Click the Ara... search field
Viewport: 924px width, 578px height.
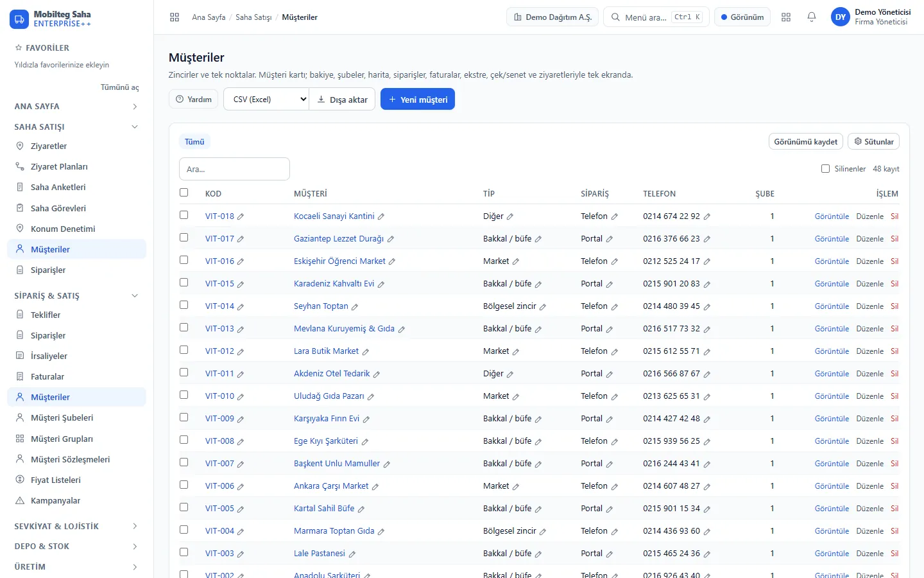point(234,169)
